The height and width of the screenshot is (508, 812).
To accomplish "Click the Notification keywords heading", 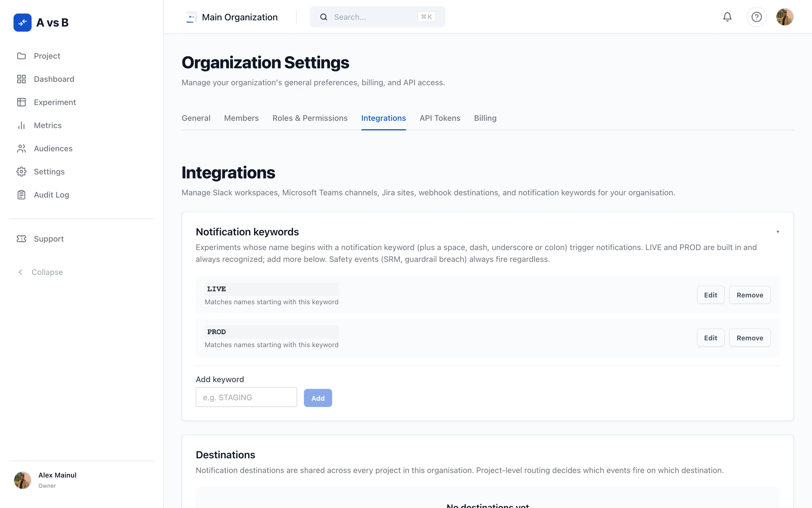I will [247, 232].
